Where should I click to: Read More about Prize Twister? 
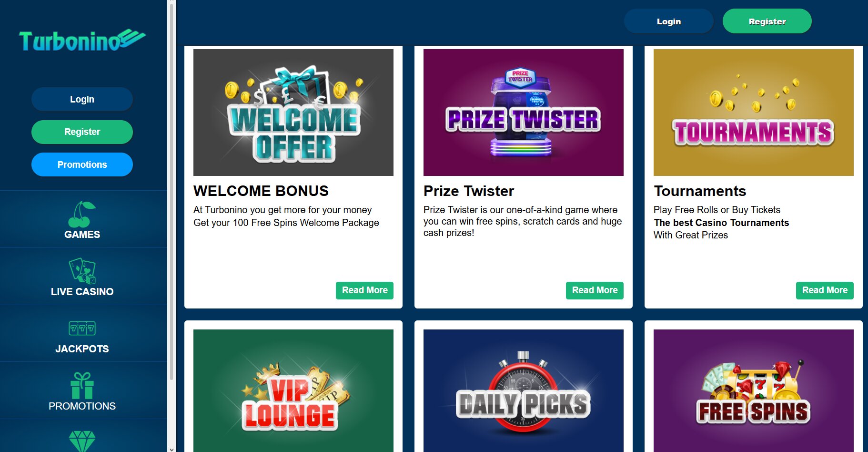(x=595, y=290)
